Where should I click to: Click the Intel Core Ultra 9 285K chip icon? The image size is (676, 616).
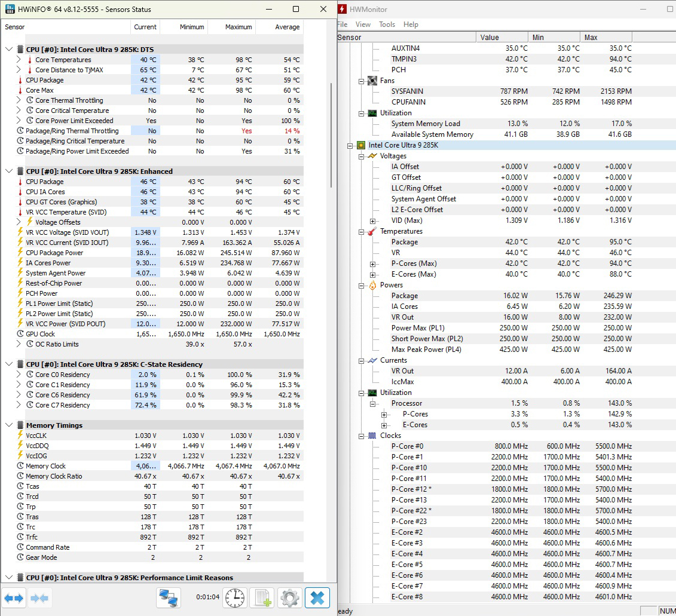(x=361, y=145)
